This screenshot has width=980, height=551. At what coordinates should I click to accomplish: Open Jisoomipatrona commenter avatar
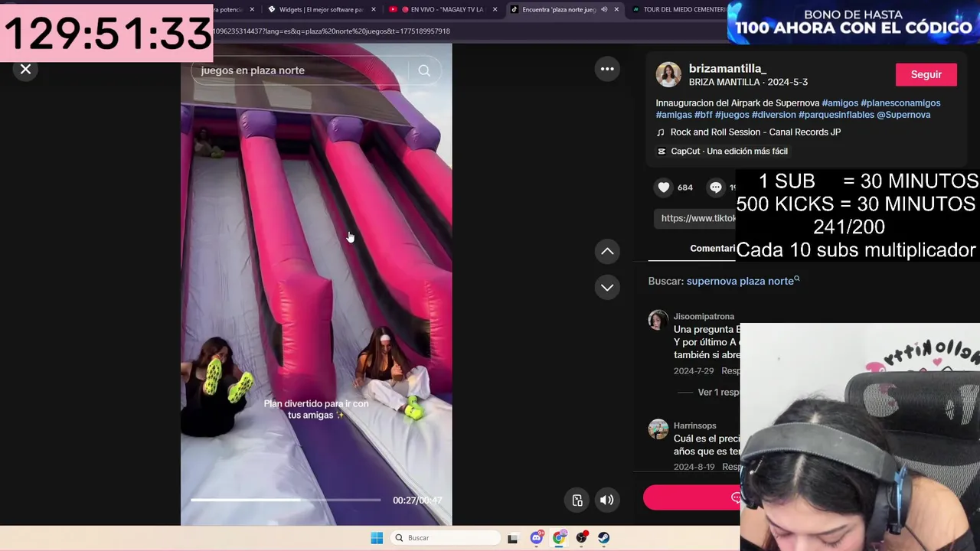pos(658,320)
